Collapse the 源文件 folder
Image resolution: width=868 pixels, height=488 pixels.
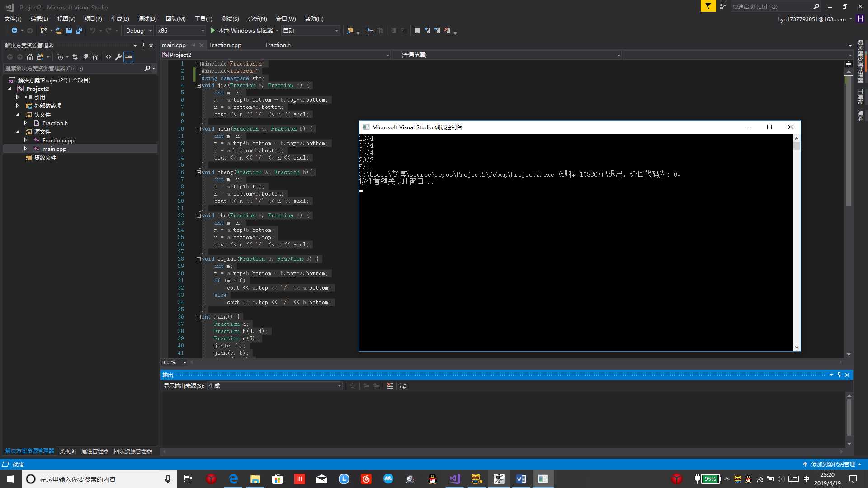coord(18,132)
